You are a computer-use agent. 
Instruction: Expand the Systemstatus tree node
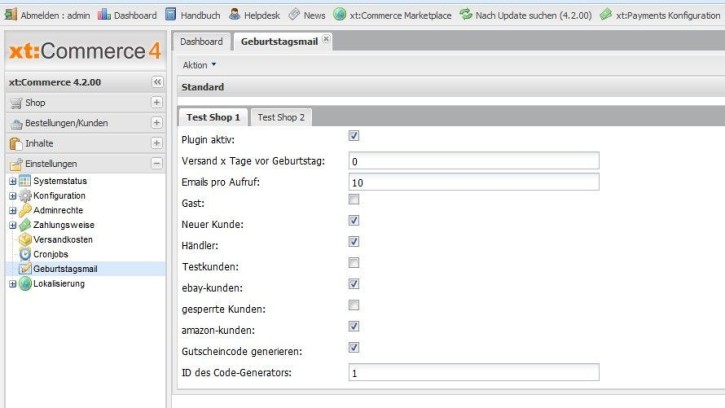point(12,181)
